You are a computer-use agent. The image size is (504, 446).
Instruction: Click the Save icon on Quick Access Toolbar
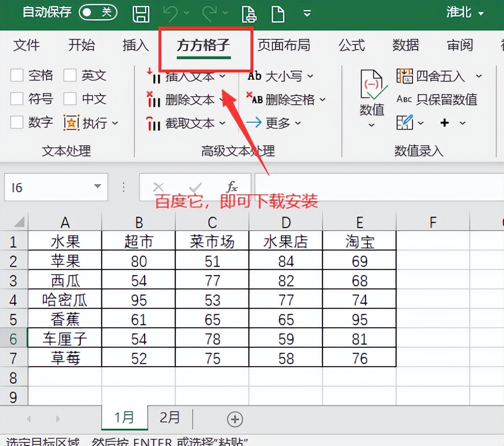(141, 14)
